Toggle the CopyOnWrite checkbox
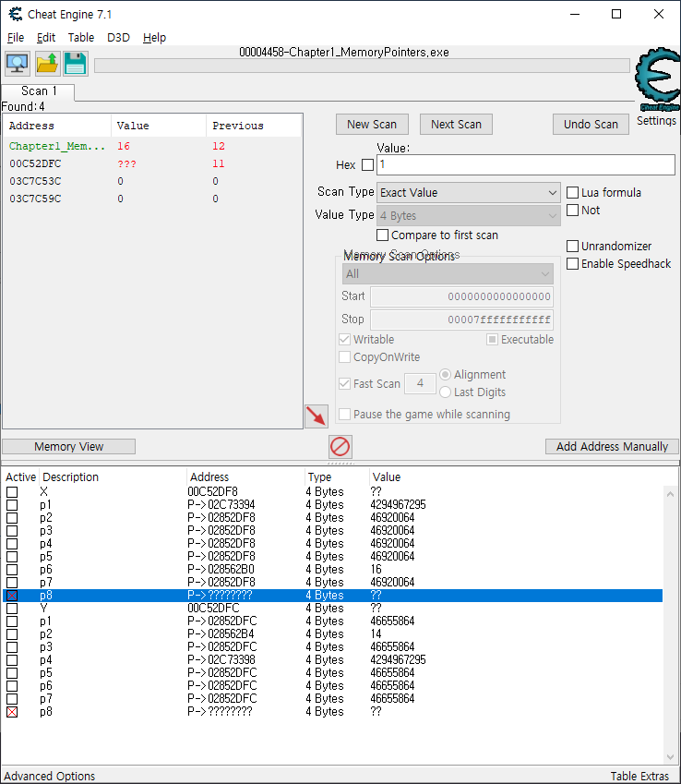 point(344,357)
